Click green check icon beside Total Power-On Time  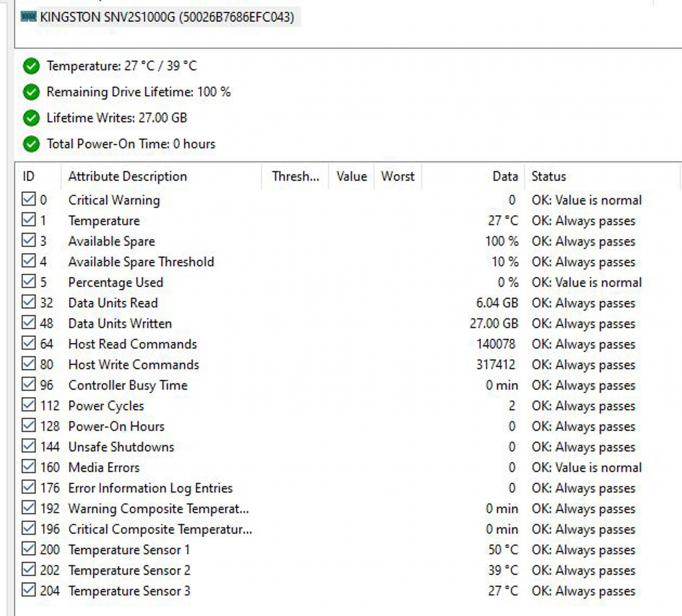31,144
